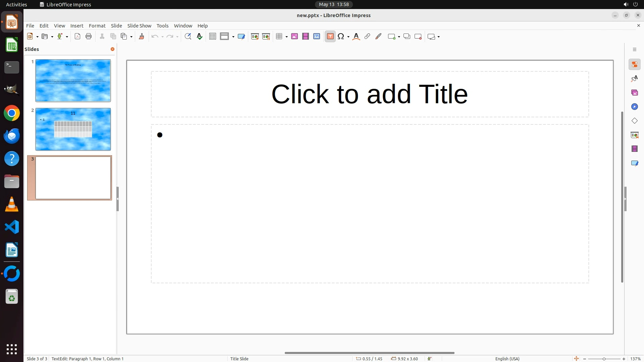
Task: Click zoom slider in status bar
Action: tap(604, 359)
